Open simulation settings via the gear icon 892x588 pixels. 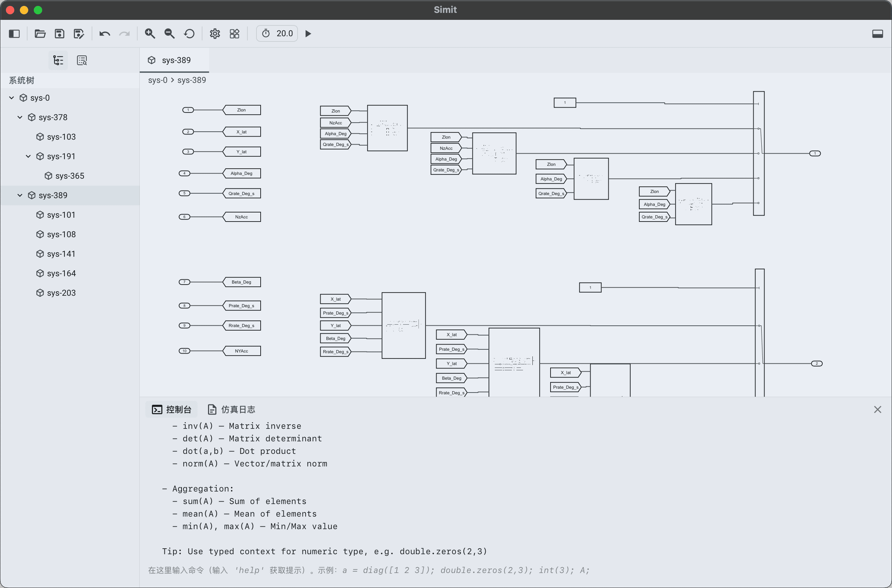215,33
